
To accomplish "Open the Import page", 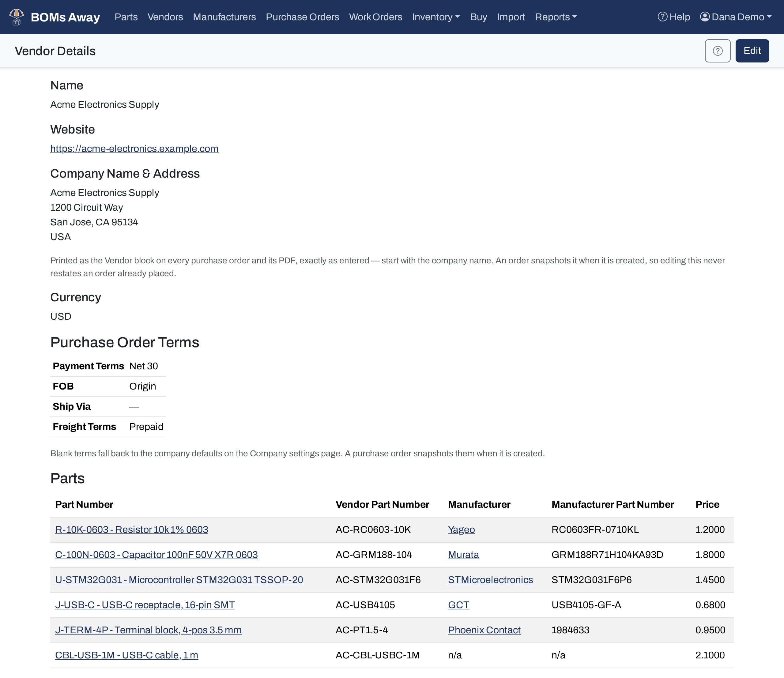I will point(511,17).
